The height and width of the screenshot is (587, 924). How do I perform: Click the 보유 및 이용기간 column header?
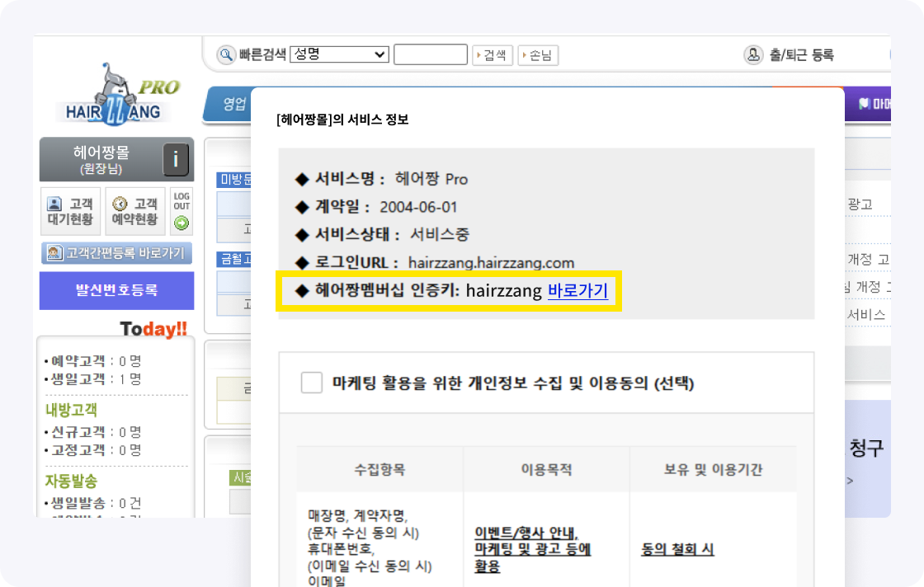[x=713, y=469]
